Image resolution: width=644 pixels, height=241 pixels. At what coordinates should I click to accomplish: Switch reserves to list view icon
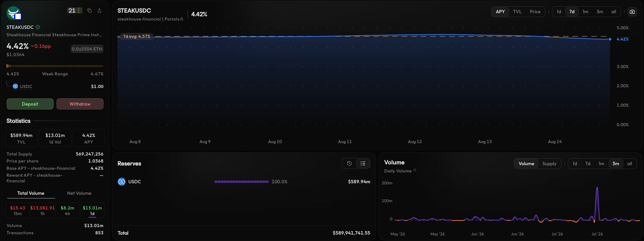pyautogui.click(x=363, y=164)
